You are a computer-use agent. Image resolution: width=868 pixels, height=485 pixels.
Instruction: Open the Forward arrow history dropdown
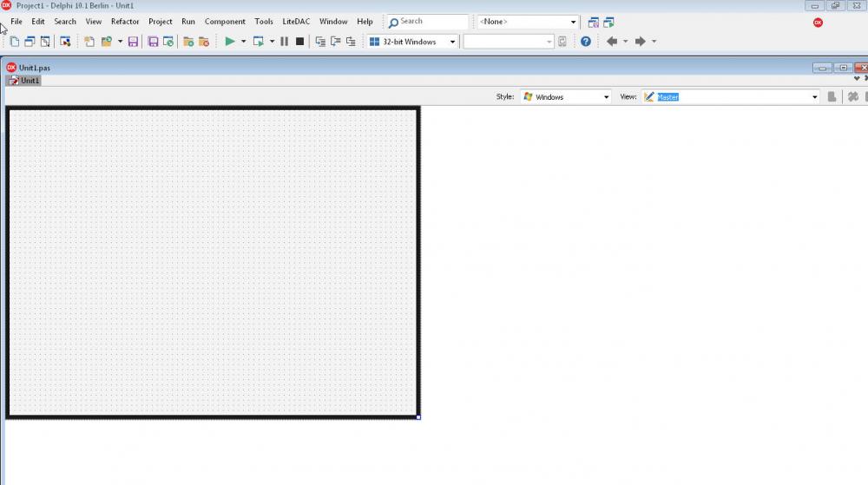pyautogui.click(x=654, y=42)
